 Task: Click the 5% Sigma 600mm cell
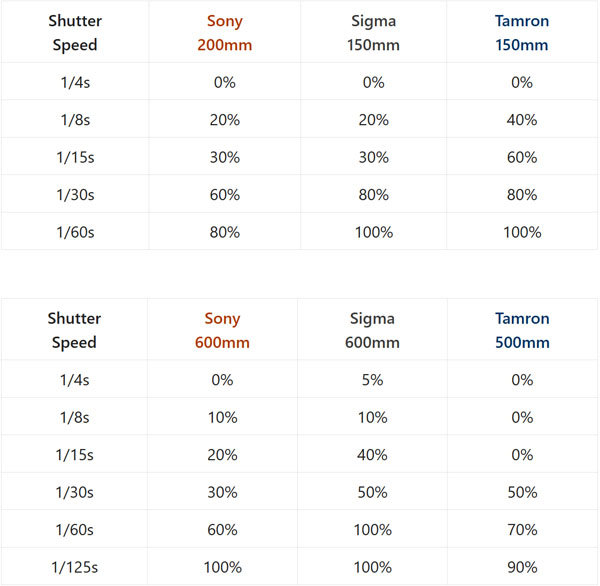pyautogui.click(x=372, y=380)
